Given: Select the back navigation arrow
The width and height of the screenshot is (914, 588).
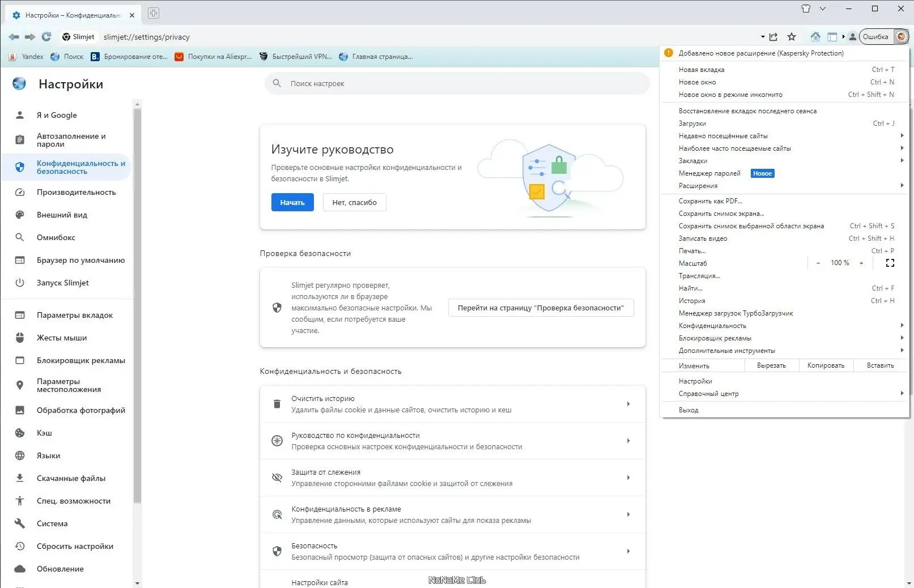Looking at the screenshot, I should 14,37.
